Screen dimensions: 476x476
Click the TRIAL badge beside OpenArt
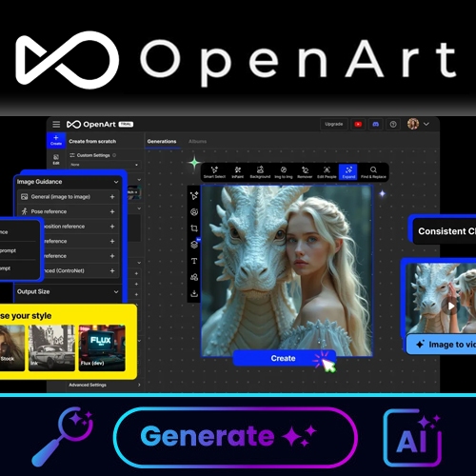click(x=126, y=124)
